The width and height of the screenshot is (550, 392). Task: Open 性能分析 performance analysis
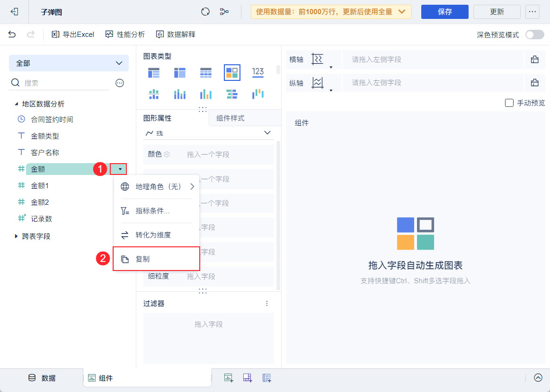pyautogui.click(x=125, y=35)
